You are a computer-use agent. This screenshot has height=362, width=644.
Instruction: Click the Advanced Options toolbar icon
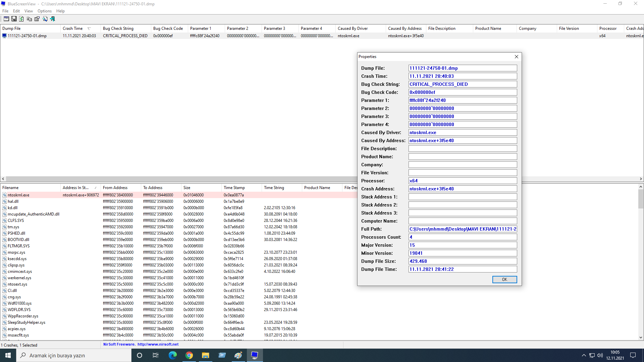tap(6, 19)
